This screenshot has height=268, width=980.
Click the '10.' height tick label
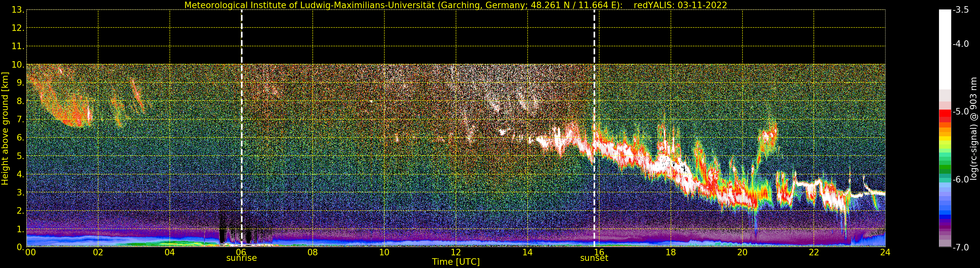(x=18, y=65)
